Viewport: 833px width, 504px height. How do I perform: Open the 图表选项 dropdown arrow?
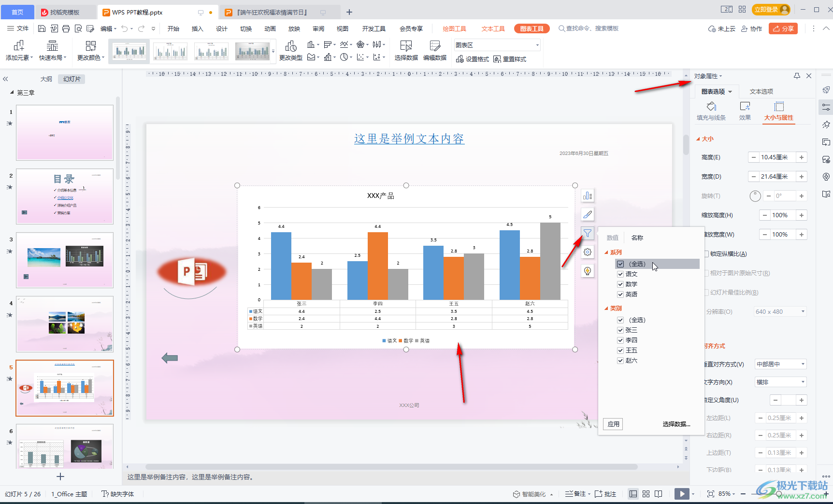pyautogui.click(x=730, y=92)
